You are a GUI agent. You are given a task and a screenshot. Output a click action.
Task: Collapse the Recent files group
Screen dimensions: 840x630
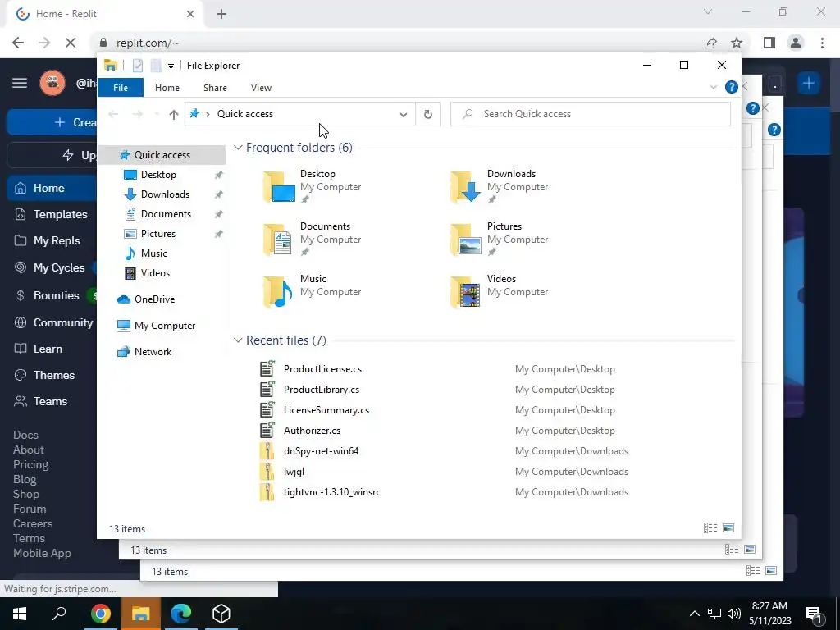(239, 340)
